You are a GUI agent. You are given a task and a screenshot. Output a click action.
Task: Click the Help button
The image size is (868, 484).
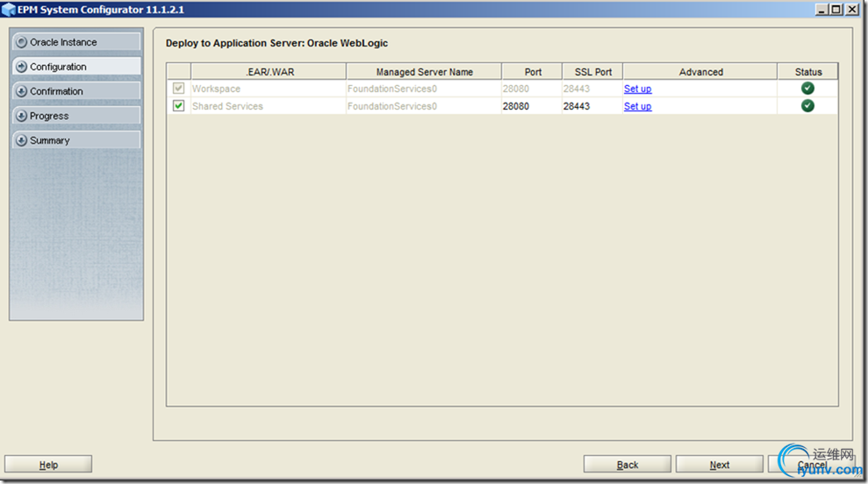(x=48, y=465)
